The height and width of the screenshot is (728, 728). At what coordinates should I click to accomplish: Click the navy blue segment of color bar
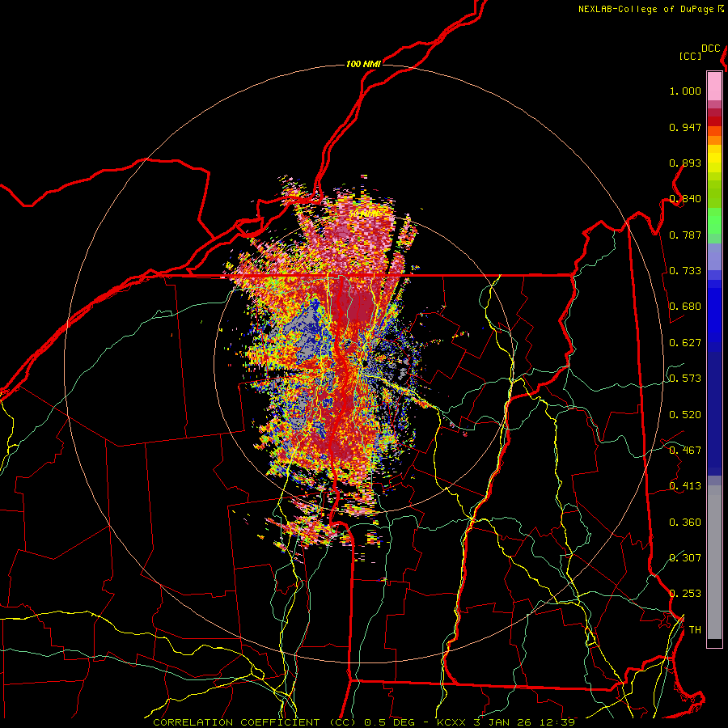point(714,413)
